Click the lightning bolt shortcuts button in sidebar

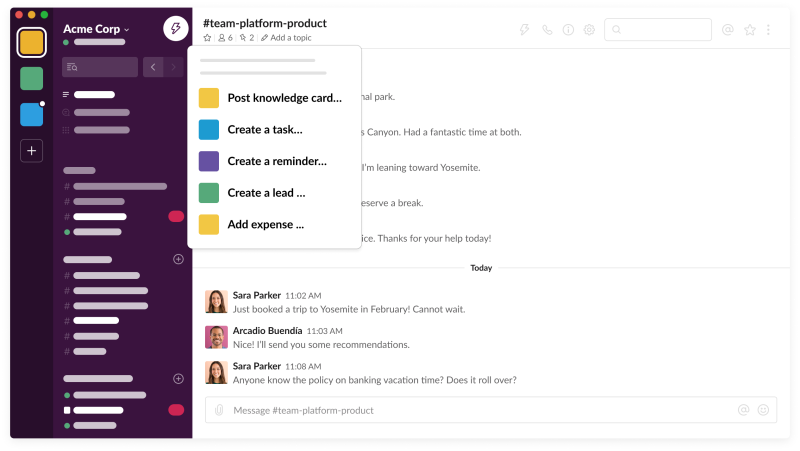coord(176,29)
